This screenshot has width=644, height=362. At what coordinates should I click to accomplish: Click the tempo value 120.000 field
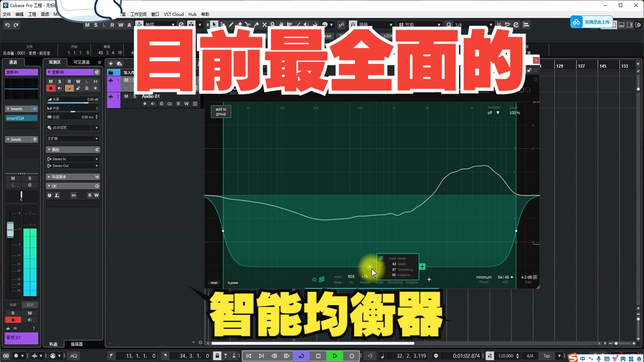coord(505,356)
